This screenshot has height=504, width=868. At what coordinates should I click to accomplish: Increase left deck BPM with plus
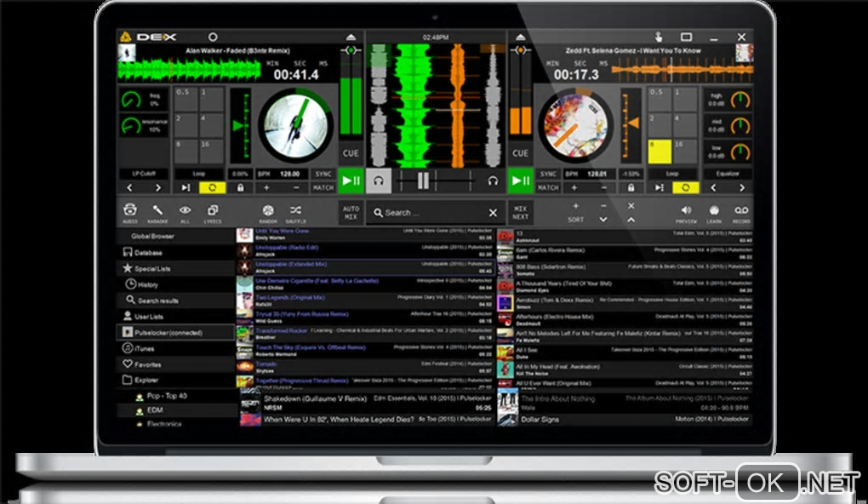(267, 188)
